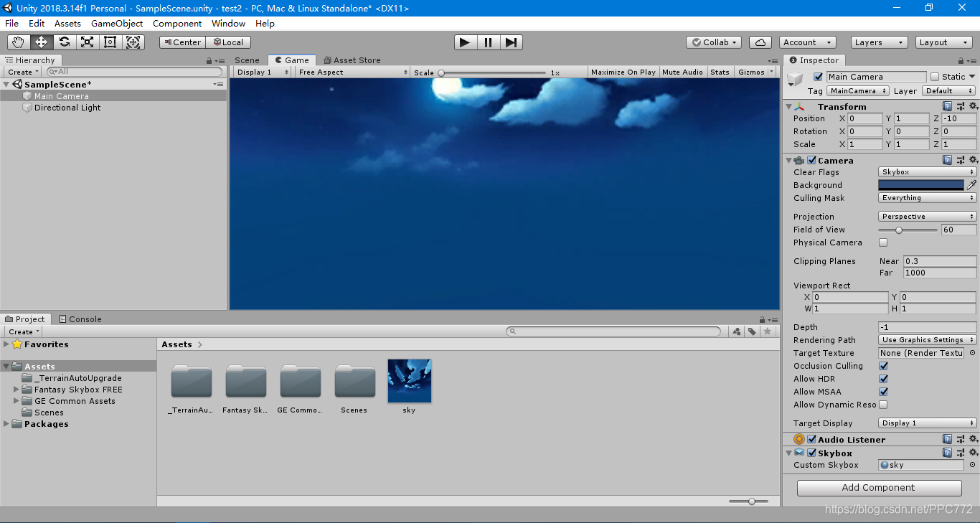This screenshot has height=523, width=980.
Task: Open the Tag MainCamera dropdown
Action: pyautogui.click(x=857, y=91)
